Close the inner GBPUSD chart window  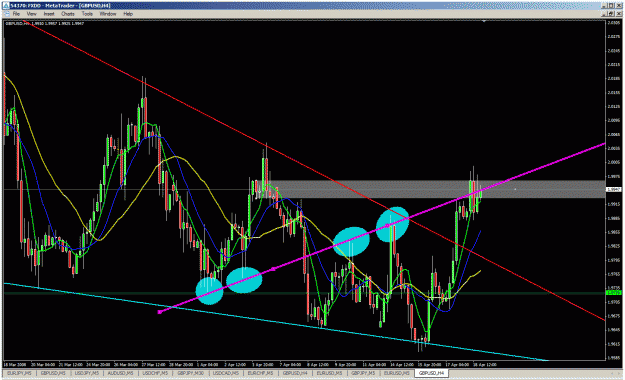(619, 14)
